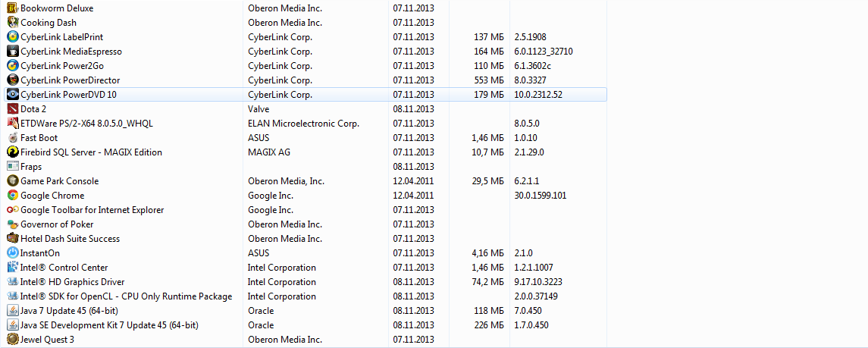Viewport: 868px width, 348px height.
Task: Select Intel Control Center program name
Action: point(64,267)
